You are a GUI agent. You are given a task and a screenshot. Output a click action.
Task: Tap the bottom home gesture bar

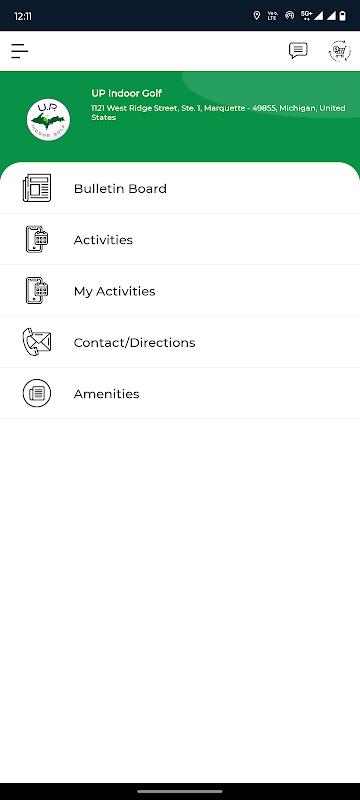pos(180,791)
